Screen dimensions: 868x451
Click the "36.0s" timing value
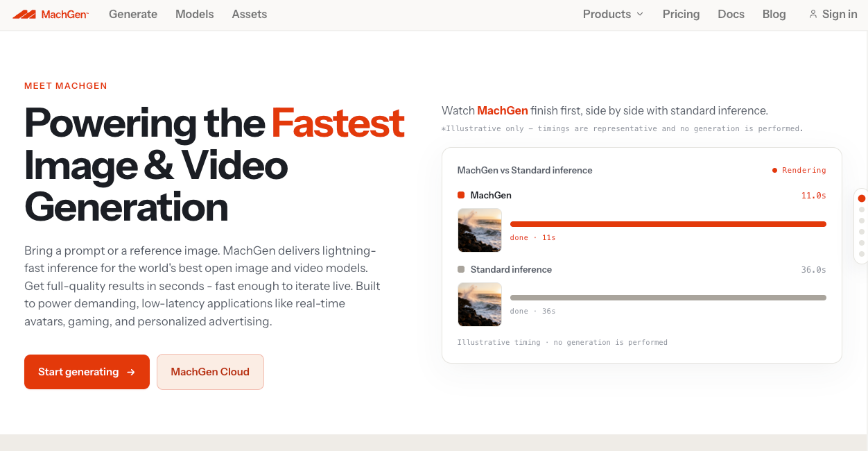[x=814, y=270]
